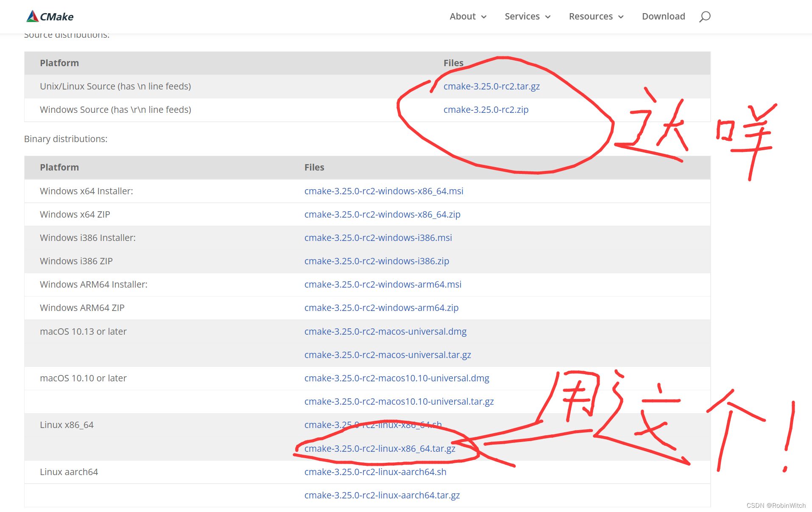This screenshot has height=512, width=812.
Task: Select the 'Linux aarch64' cell
Action: [x=69, y=472]
